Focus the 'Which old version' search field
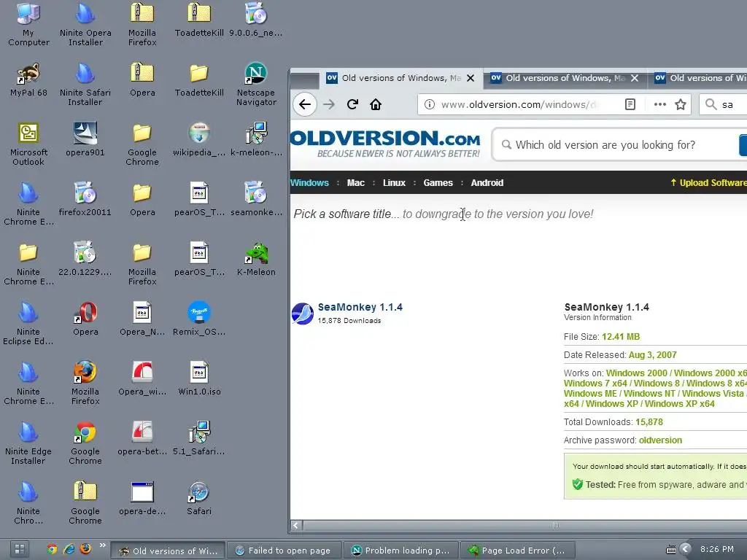Viewport: 747px width, 560px height. pos(617,145)
